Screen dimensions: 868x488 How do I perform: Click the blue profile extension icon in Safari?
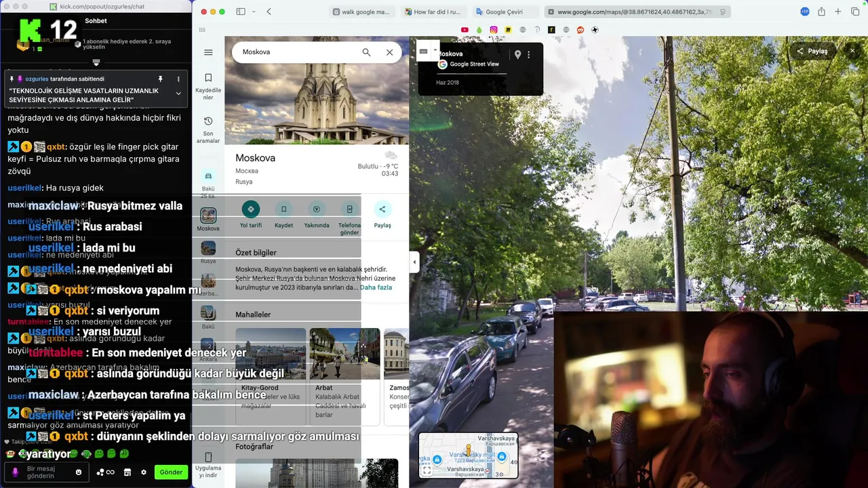pos(805,12)
